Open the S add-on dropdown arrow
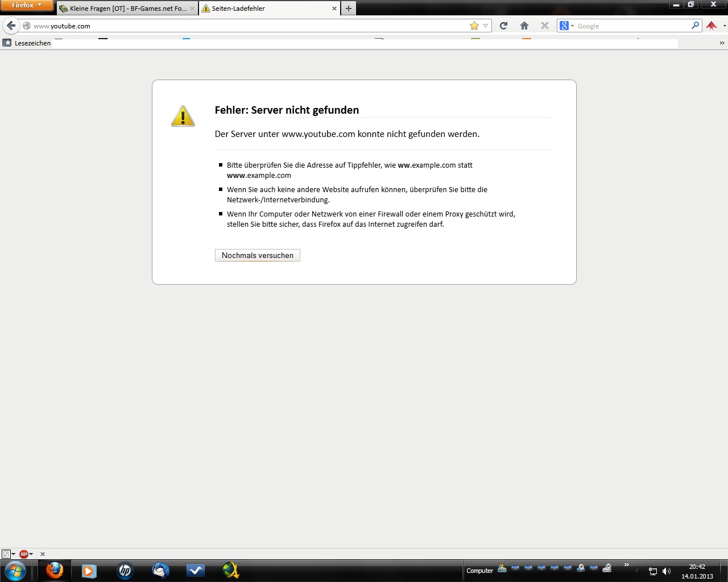Screen dimensions: 728x582 (14, 554)
